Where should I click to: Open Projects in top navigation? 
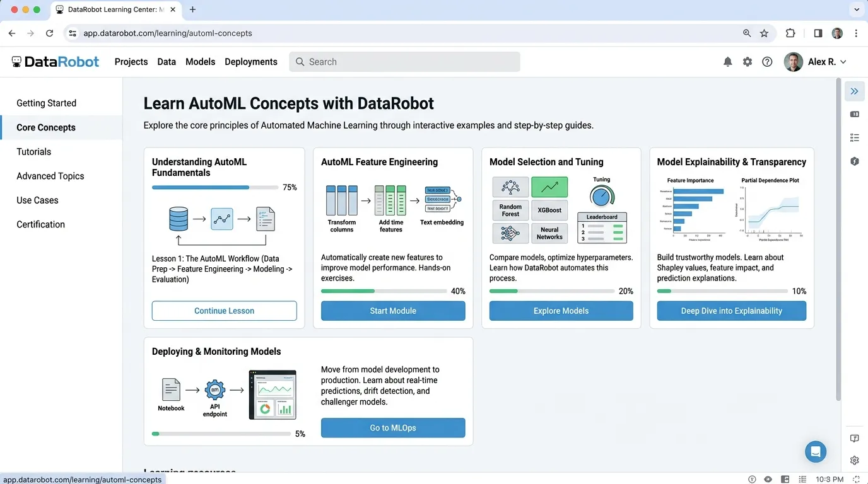coord(131,62)
